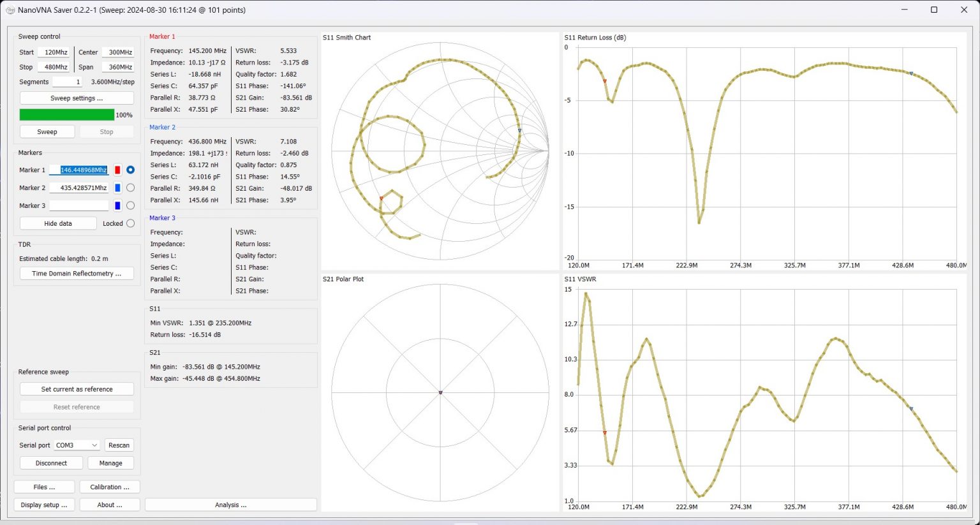Click the blue Marker 2 triangle on VSWR chart

911,409
